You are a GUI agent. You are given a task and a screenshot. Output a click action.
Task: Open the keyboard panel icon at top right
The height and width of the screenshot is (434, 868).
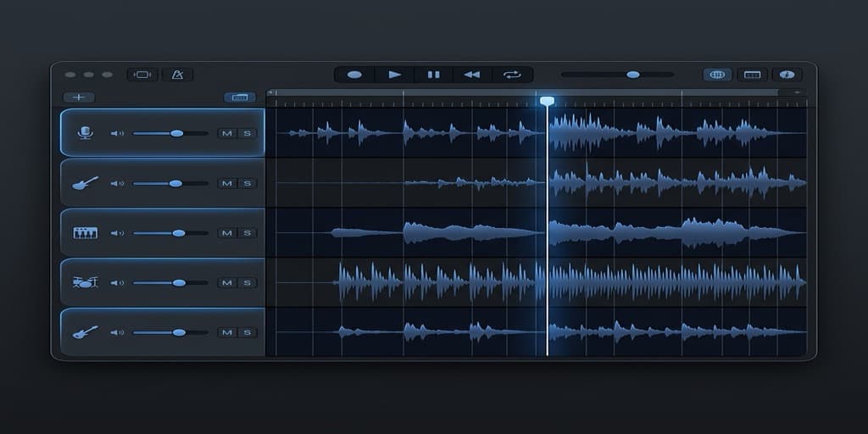coord(752,75)
